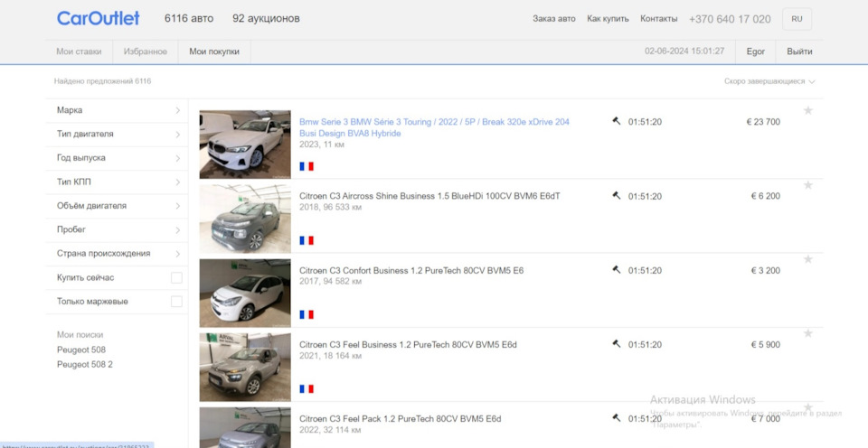Click the Найдено предложений 6116 text
Viewport: 868px width, 448px height.
102,81
